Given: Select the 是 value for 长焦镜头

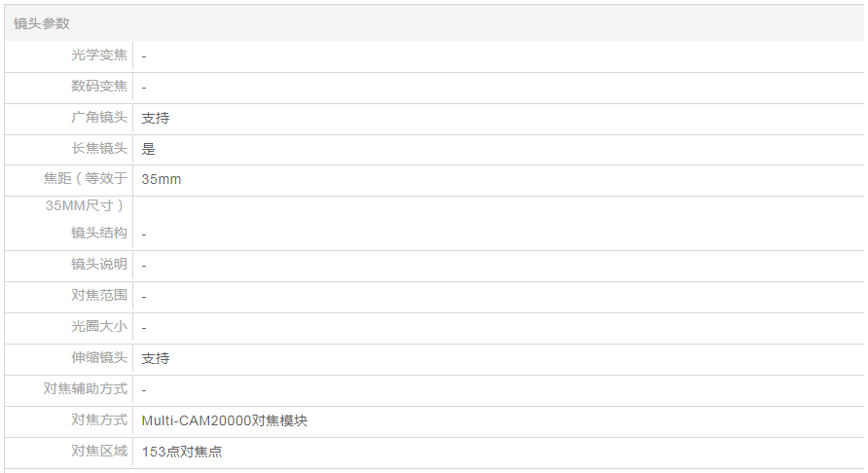Looking at the screenshot, I should (149, 149).
